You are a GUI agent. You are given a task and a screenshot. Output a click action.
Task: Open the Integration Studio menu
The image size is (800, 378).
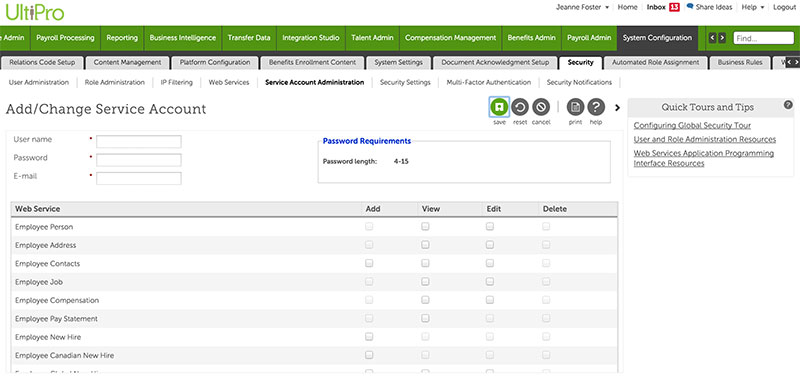pos(311,38)
